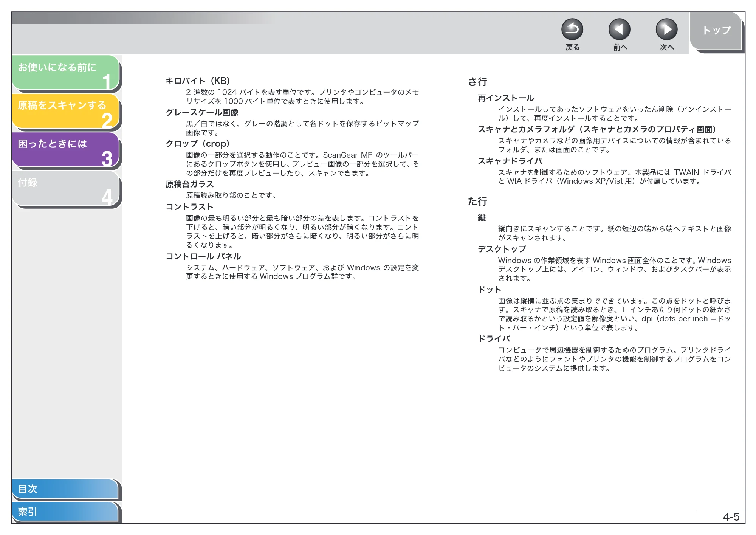Click the クロップ（crop） term heading

click(198, 144)
